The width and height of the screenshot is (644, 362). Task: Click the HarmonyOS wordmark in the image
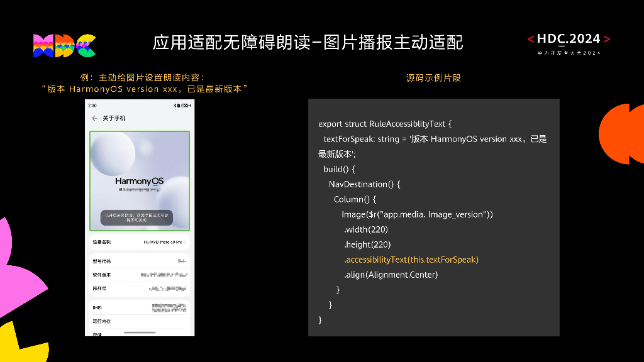pyautogui.click(x=139, y=181)
